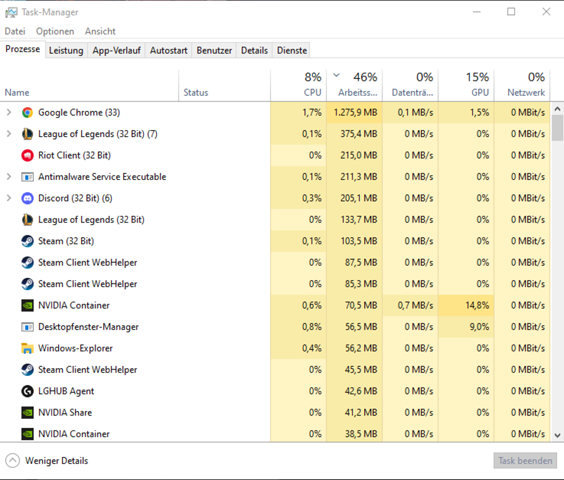
Task: Click the Discord process icon
Action: [27, 198]
